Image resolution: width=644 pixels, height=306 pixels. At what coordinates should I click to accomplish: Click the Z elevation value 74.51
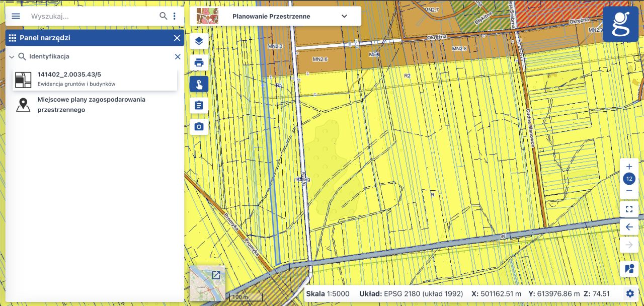(x=601, y=294)
